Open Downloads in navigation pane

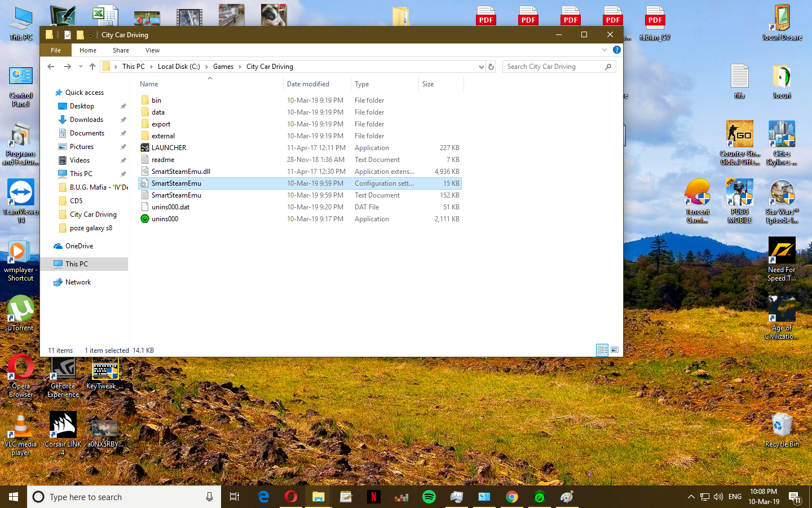pos(86,120)
